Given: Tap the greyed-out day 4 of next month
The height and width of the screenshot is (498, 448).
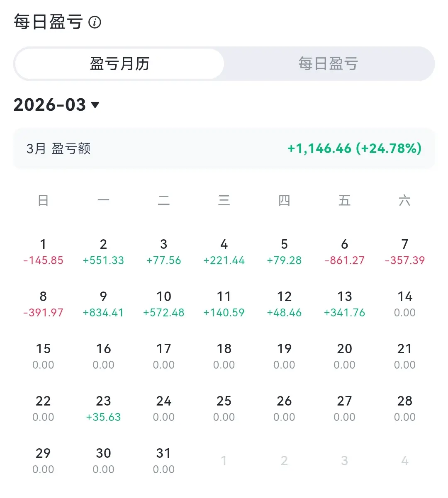Looking at the screenshot, I should coord(404,461).
